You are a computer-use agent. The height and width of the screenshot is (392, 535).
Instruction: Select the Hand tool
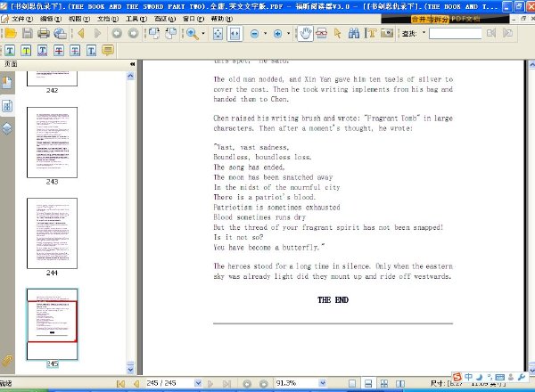tap(305, 33)
